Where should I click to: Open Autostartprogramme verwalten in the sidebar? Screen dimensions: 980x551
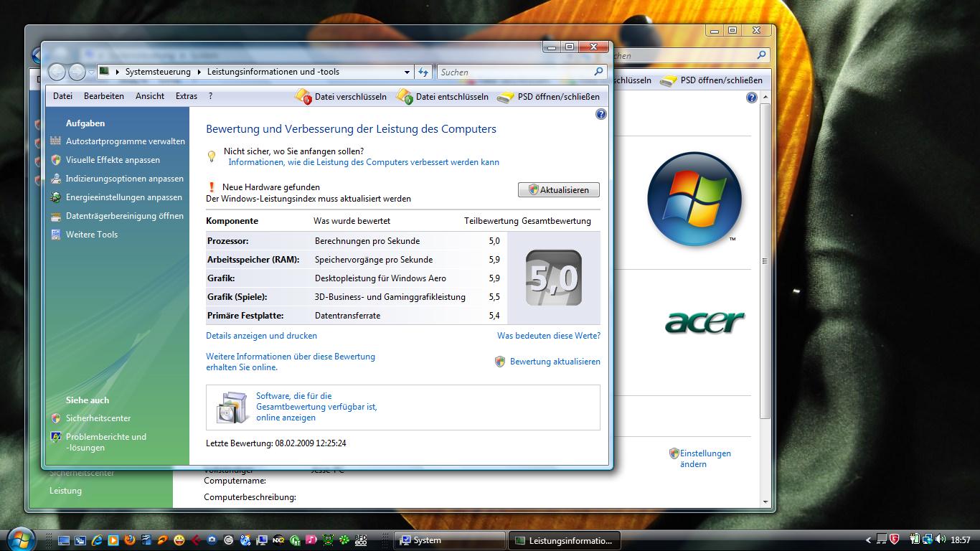pos(125,141)
